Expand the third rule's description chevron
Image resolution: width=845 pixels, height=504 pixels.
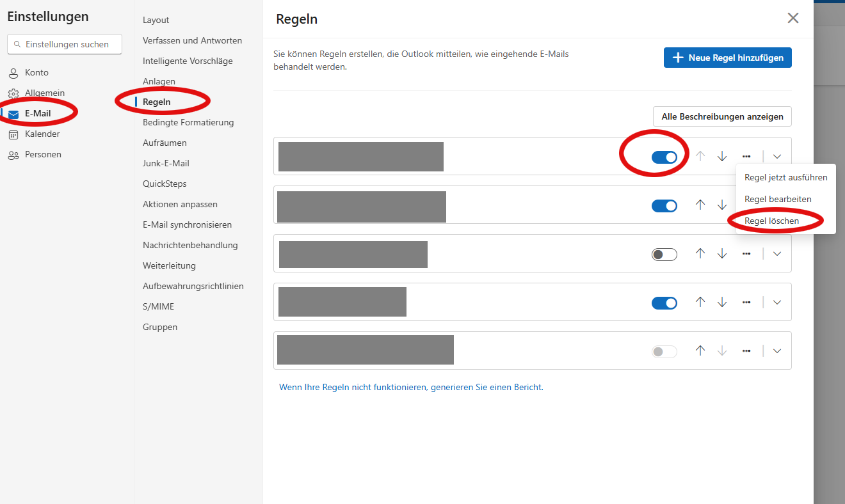pyautogui.click(x=777, y=254)
